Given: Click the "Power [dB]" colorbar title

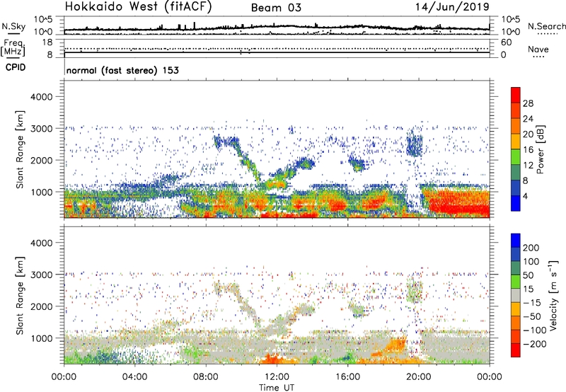Looking at the screenshot, I should 541,149.
